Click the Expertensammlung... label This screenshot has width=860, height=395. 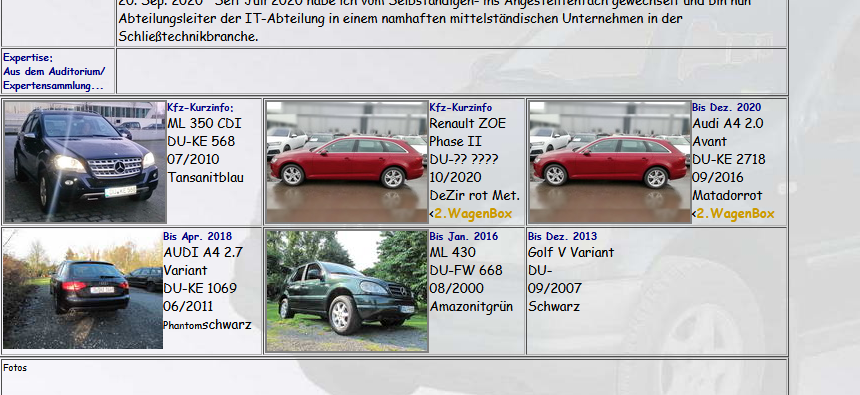point(53,86)
